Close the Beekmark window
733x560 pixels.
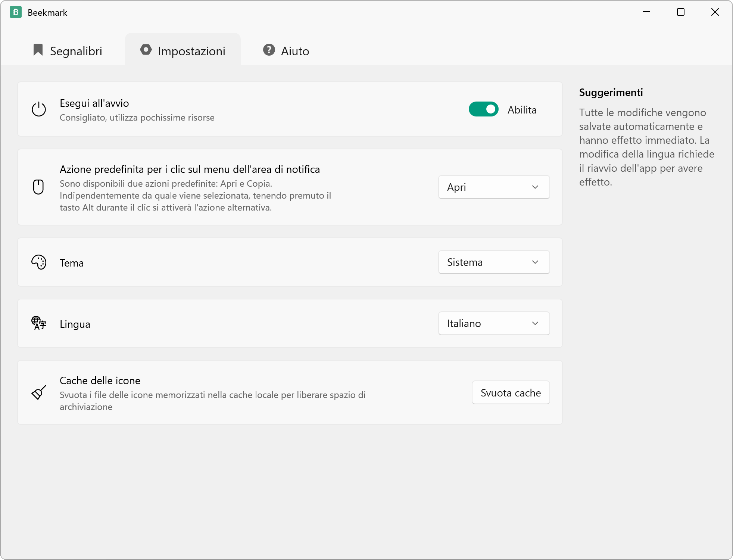[x=715, y=12]
